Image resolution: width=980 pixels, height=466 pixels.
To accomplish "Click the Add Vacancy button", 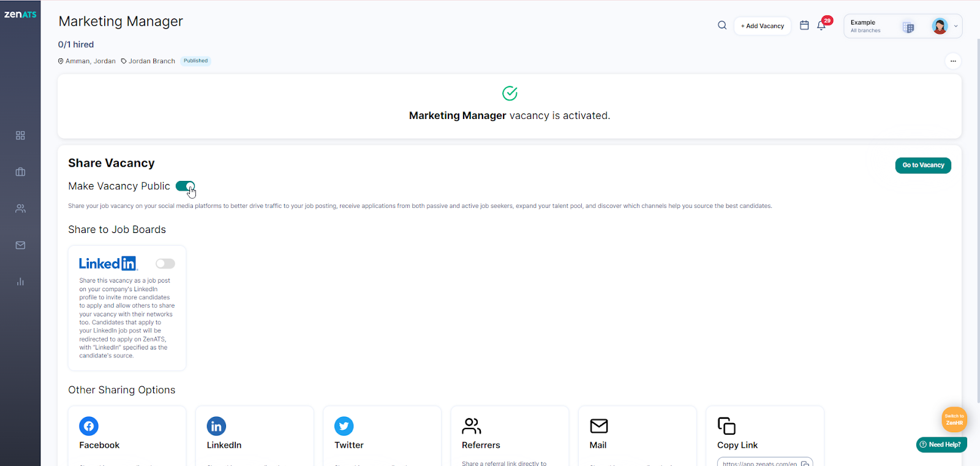I will (x=763, y=26).
